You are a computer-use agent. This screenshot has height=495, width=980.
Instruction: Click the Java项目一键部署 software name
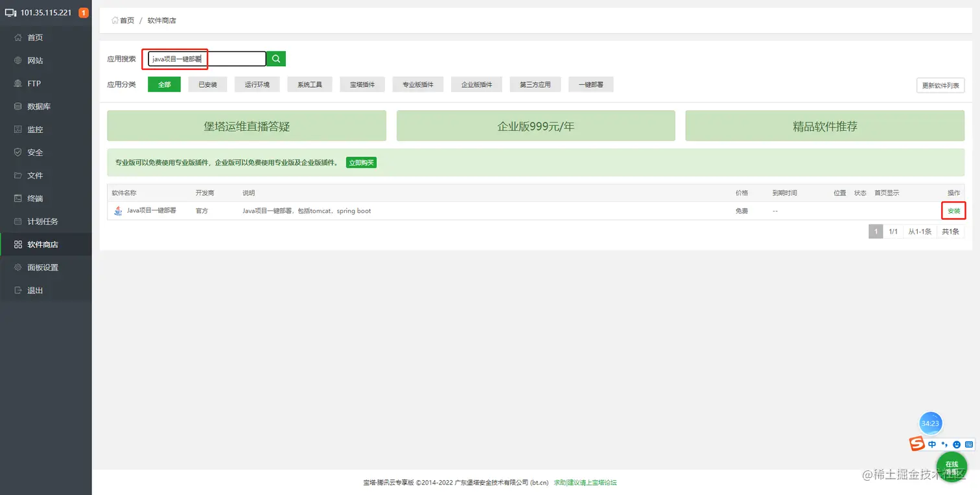click(151, 211)
